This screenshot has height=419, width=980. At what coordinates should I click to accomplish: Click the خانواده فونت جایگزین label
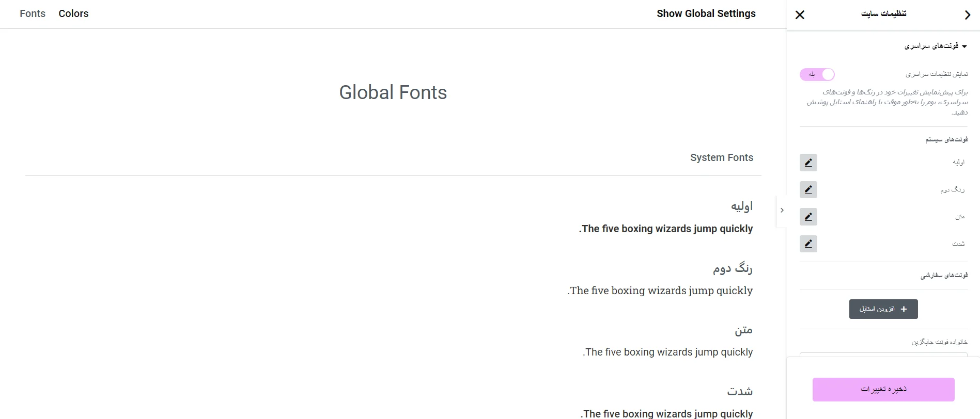point(939,342)
